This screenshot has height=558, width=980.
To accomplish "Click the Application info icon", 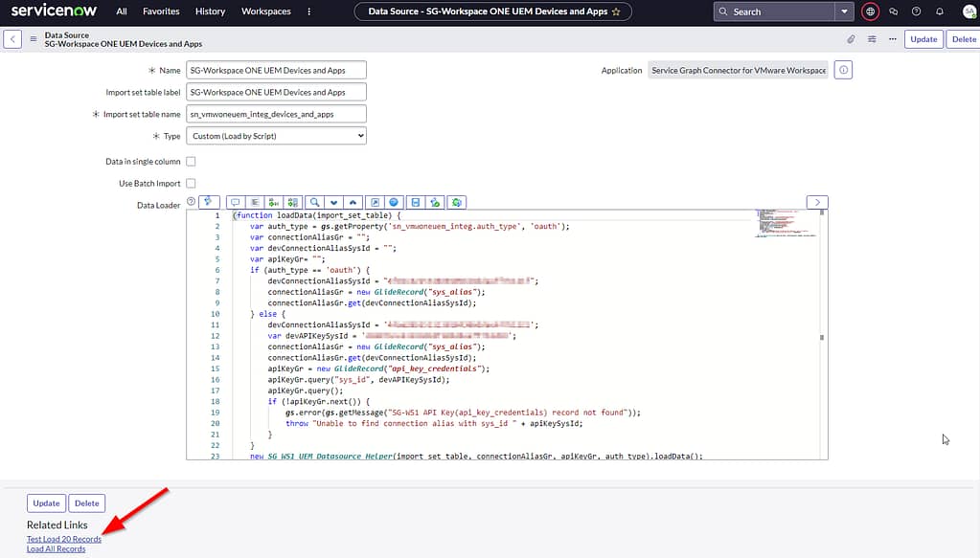I will [843, 70].
